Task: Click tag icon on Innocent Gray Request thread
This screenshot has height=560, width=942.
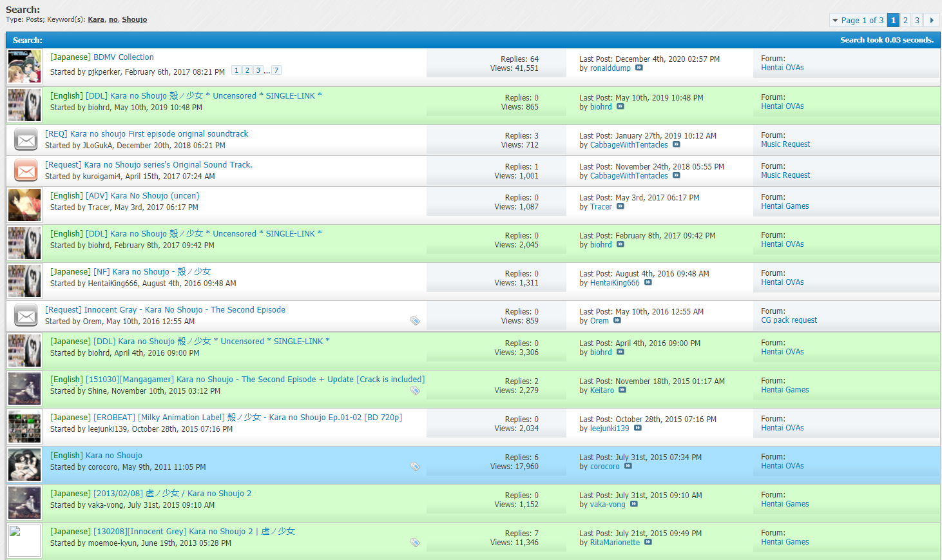Action: (416, 321)
